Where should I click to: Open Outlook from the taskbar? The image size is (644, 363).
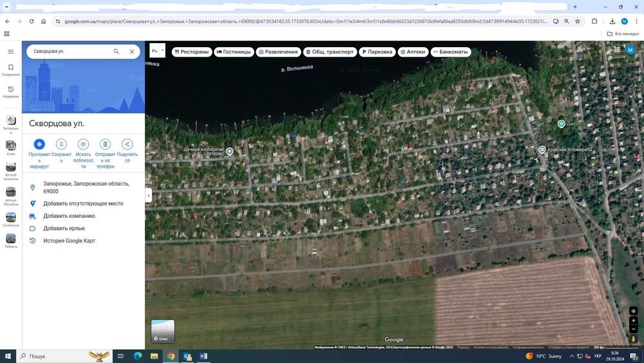187,356
